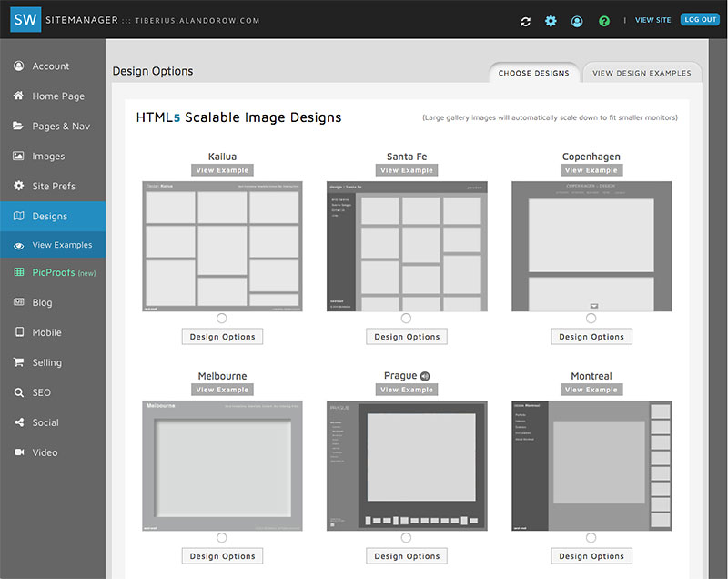Image resolution: width=728 pixels, height=579 pixels.
Task: Choose the Copenhagen design radio button
Action: (591, 318)
